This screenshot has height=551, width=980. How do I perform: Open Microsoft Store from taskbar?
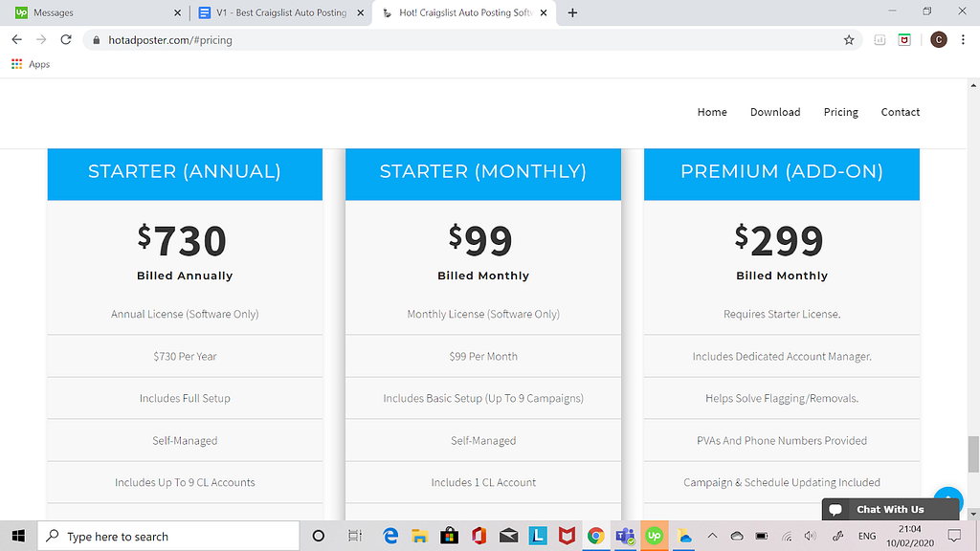point(449,536)
